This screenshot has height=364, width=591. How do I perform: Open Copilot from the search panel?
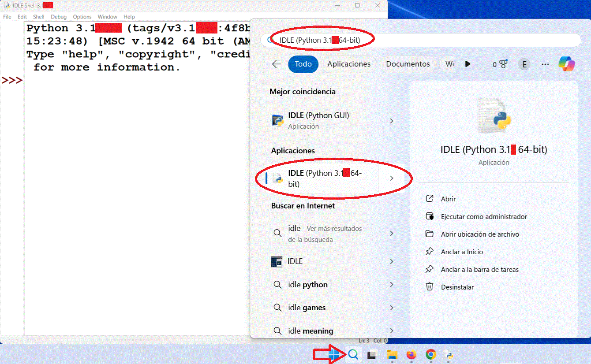(x=567, y=64)
